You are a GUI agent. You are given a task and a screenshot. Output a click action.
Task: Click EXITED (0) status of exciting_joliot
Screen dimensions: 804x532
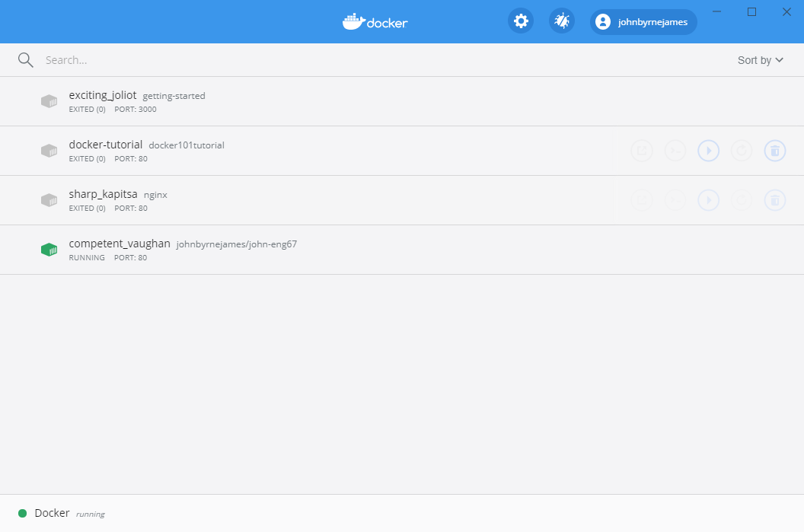pyautogui.click(x=87, y=109)
